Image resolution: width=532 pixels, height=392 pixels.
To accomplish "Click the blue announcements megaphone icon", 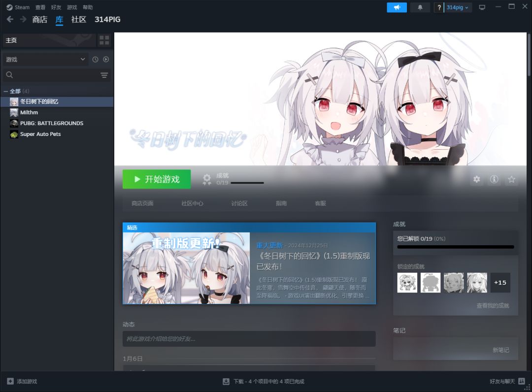I will (397, 7).
